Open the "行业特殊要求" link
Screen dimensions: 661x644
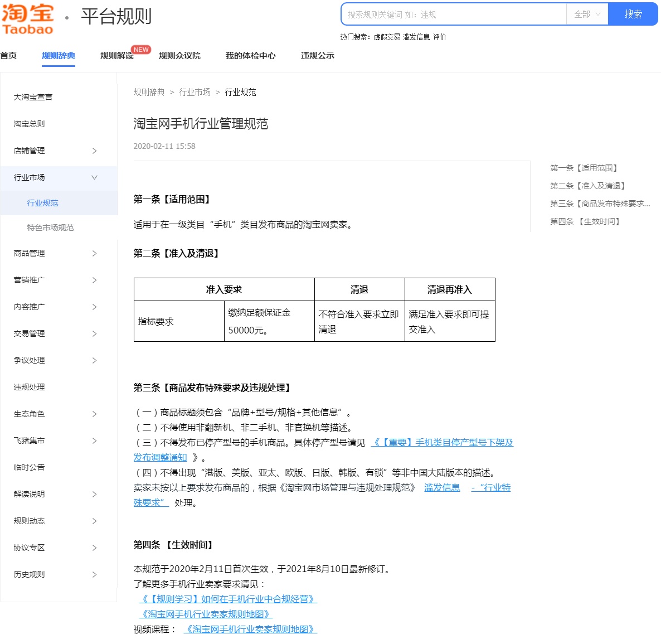(491, 488)
